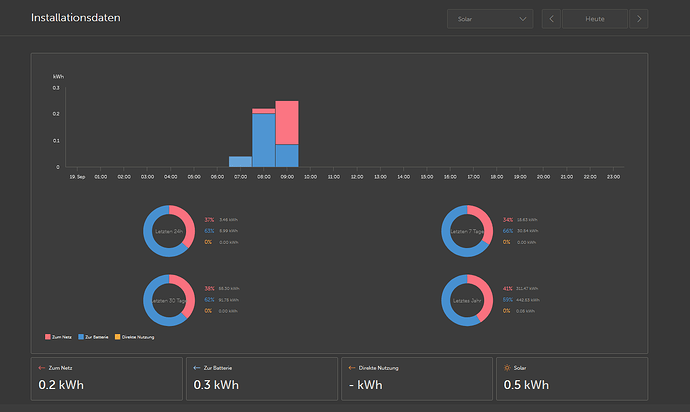Click the 63% value beside Letzten 24h
690x412 pixels.
click(209, 231)
